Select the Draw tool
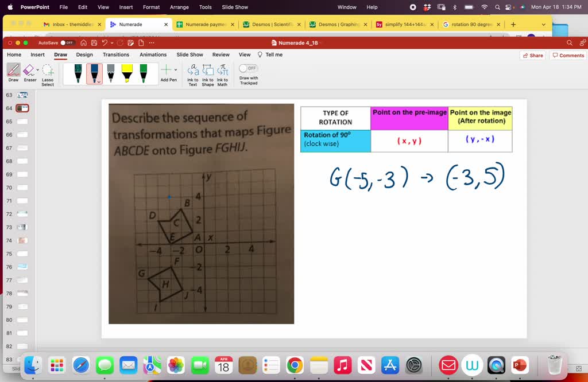The width and height of the screenshot is (588, 382). [13, 71]
